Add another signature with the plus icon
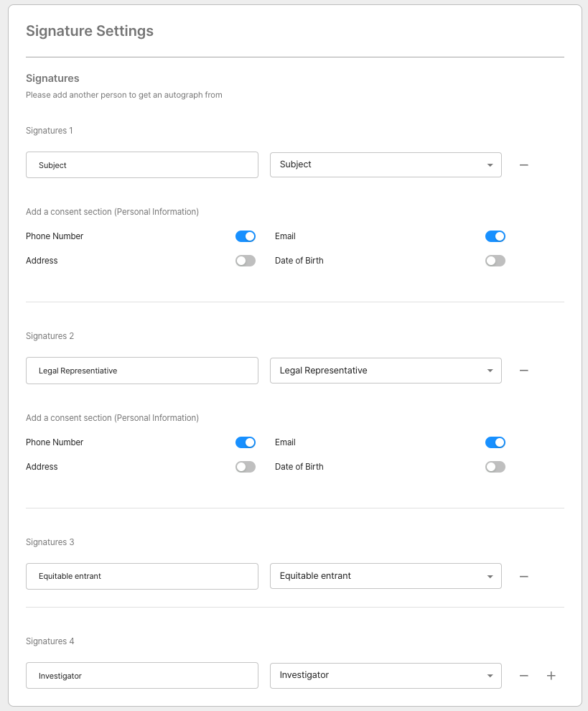 click(x=551, y=676)
